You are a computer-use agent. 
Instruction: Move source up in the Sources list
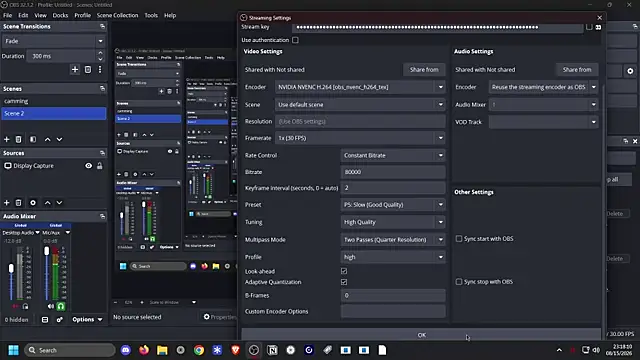point(48,202)
